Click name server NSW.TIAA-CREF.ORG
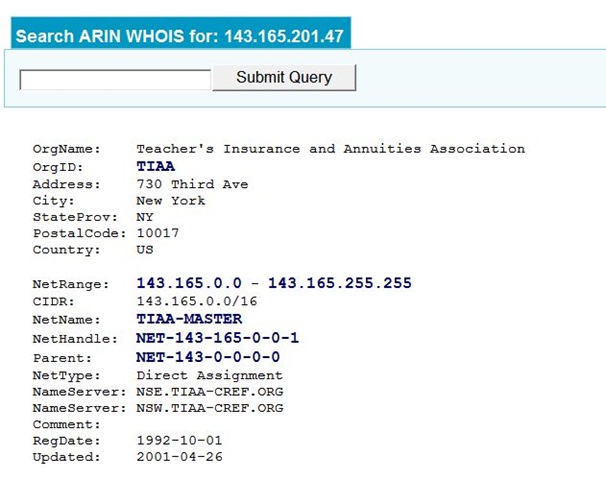The width and height of the screenshot is (606, 480). [210, 408]
